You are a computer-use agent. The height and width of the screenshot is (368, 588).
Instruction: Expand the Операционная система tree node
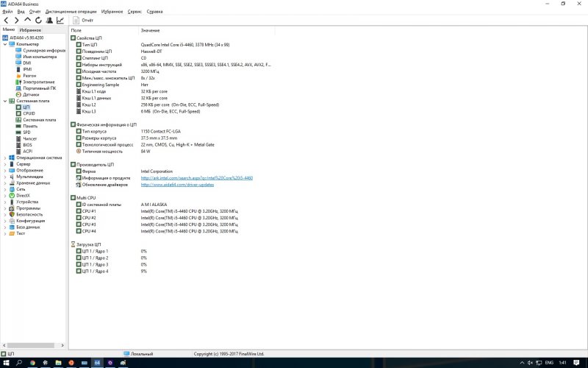coord(4,157)
